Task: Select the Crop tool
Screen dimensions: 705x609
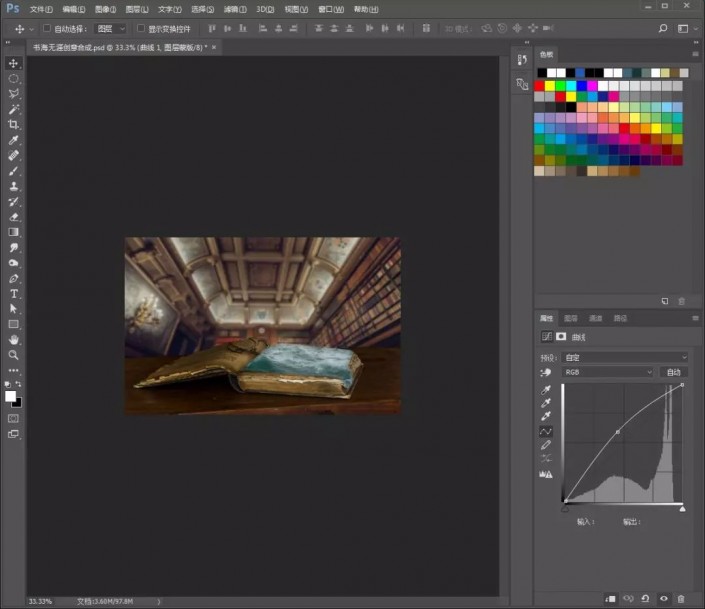Action: click(13, 125)
